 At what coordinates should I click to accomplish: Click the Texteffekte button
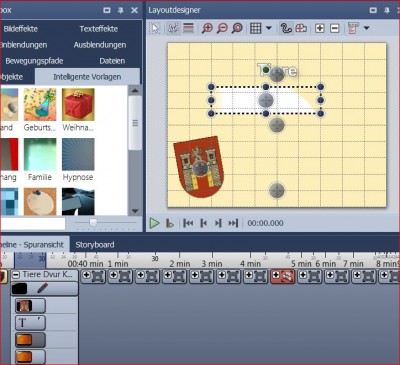[99, 29]
